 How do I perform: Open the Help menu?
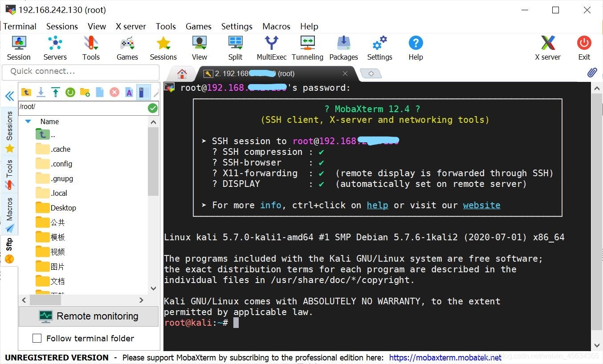click(309, 26)
